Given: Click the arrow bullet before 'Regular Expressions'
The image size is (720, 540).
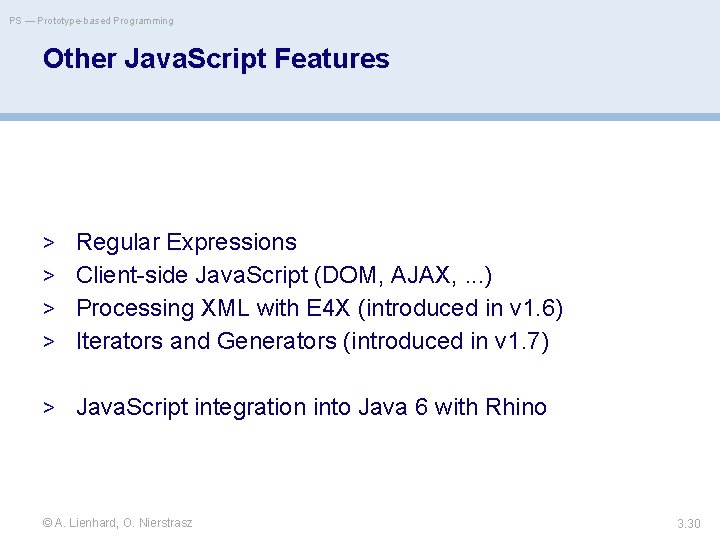Looking at the screenshot, I should pyautogui.click(x=49, y=243).
